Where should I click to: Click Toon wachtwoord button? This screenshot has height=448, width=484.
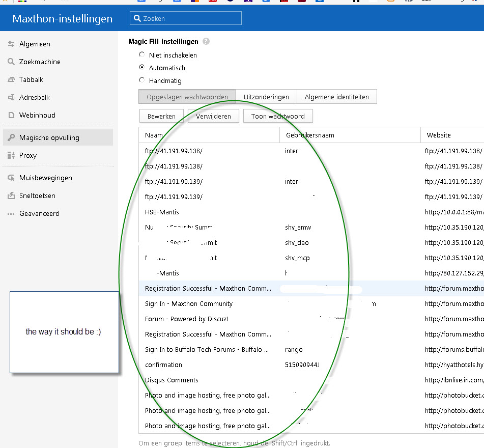278,116
